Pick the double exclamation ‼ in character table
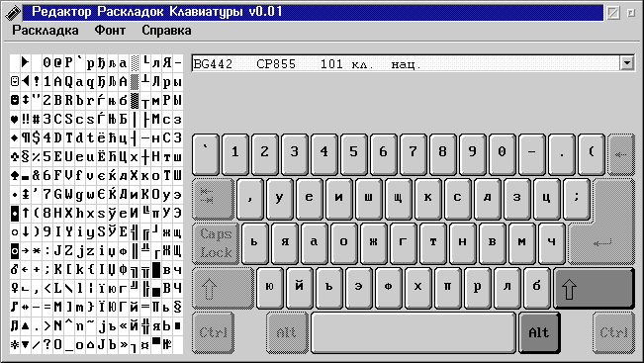 (26, 119)
